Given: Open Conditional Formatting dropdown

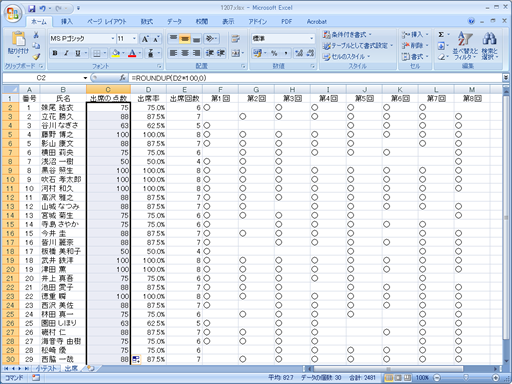Looking at the screenshot, I should 347,34.
